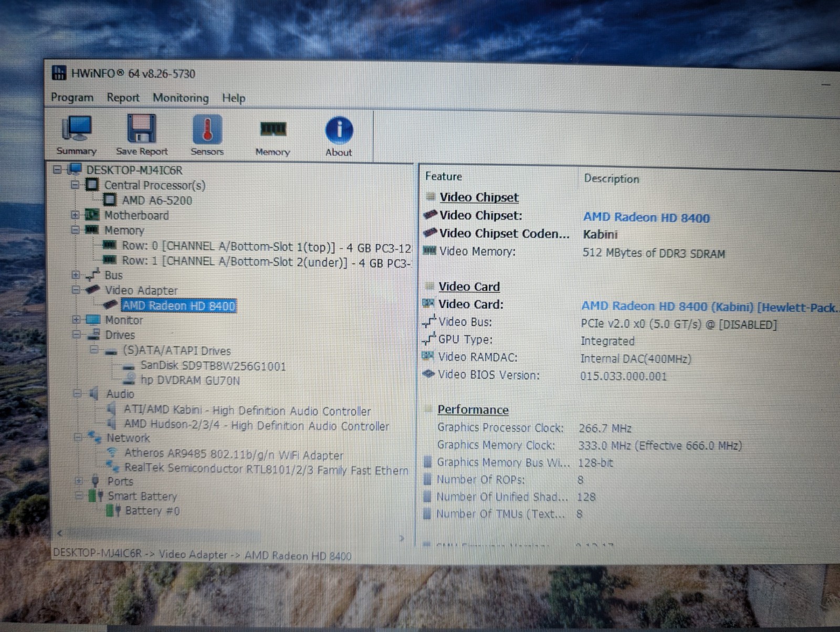Click the Network node icon
The height and width of the screenshot is (632, 840).
pyautogui.click(x=95, y=437)
